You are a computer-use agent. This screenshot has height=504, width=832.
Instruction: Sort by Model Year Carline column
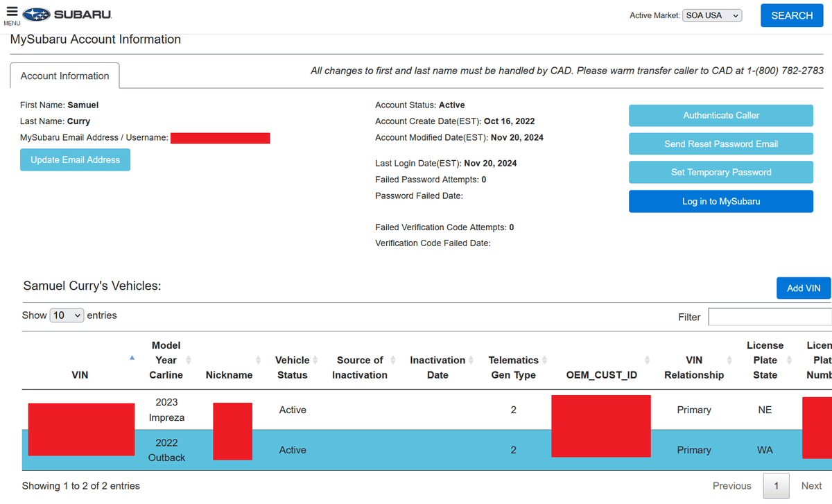tap(166, 360)
